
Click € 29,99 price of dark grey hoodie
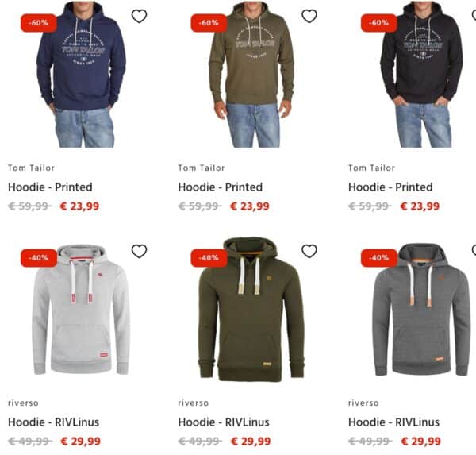tap(420, 441)
